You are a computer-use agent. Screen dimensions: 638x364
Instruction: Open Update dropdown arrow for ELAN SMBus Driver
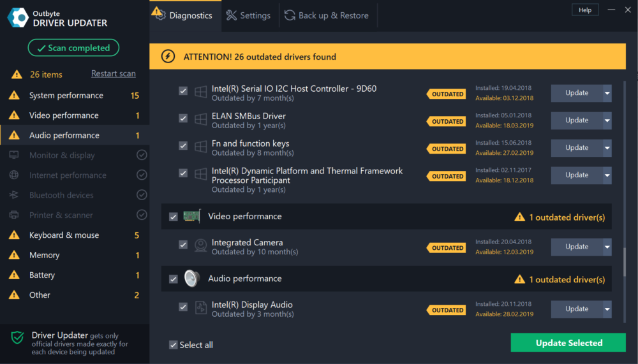[x=607, y=120]
